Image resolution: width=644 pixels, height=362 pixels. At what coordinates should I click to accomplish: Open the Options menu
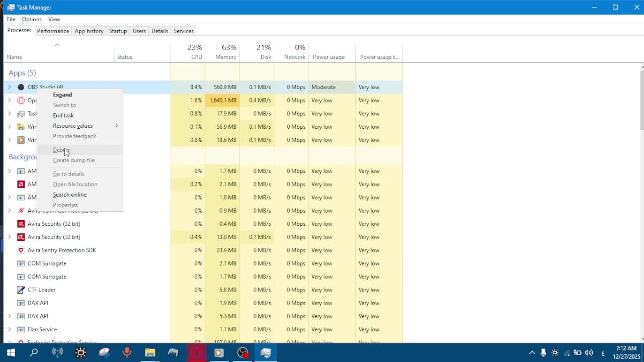click(x=32, y=19)
